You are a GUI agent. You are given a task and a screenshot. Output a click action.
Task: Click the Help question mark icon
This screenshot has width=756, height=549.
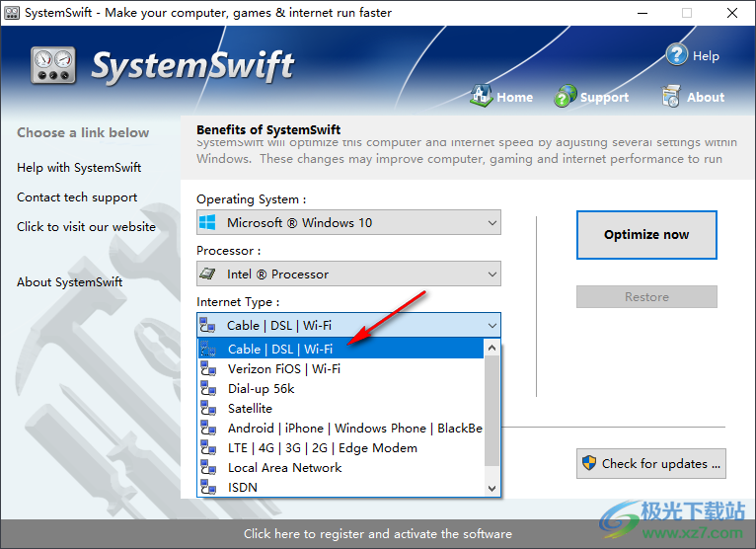click(676, 55)
